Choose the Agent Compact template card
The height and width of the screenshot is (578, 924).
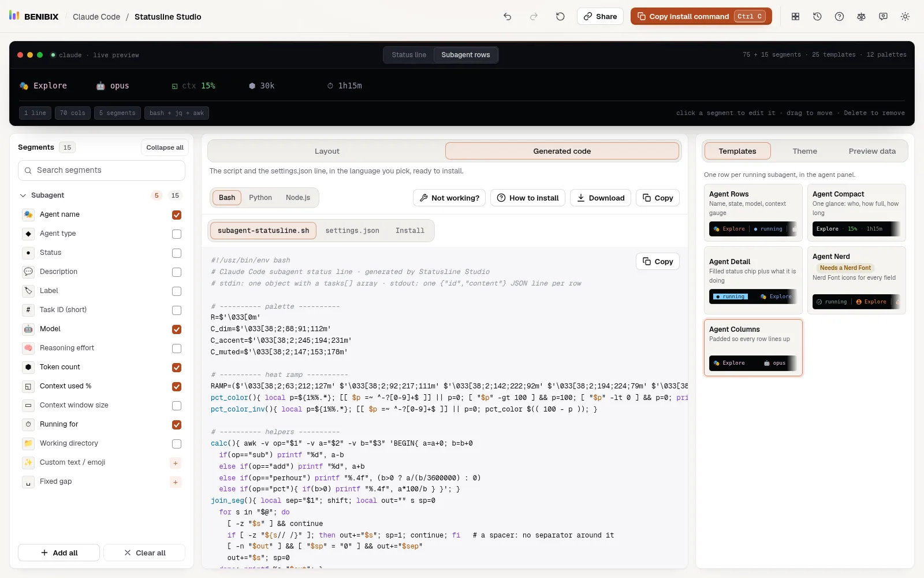(856, 213)
